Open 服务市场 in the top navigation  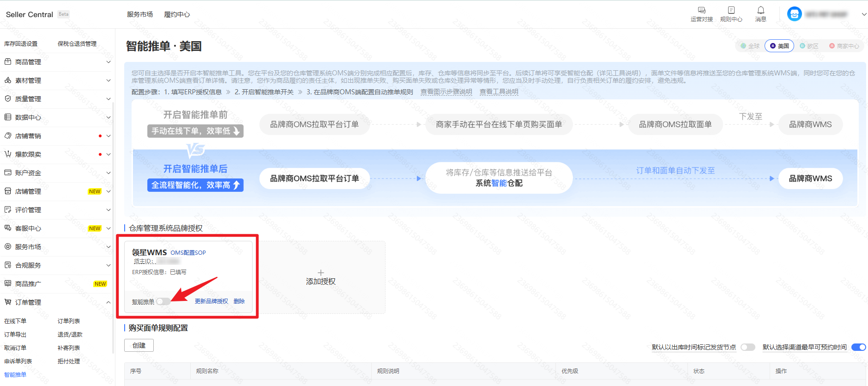pyautogui.click(x=140, y=14)
